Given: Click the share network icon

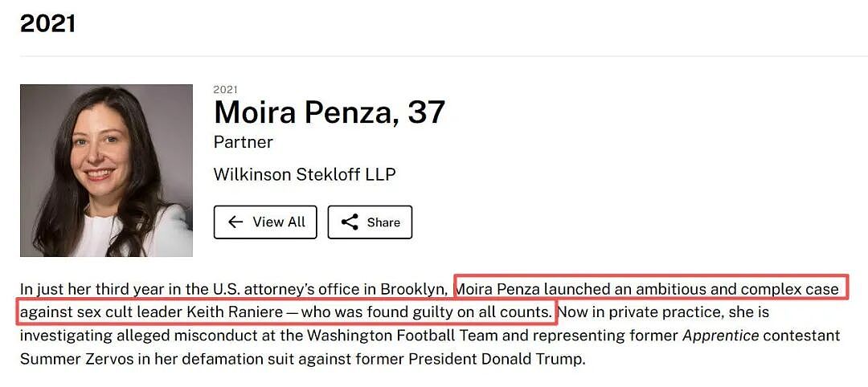Looking at the screenshot, I should click(x=350, y=222).
